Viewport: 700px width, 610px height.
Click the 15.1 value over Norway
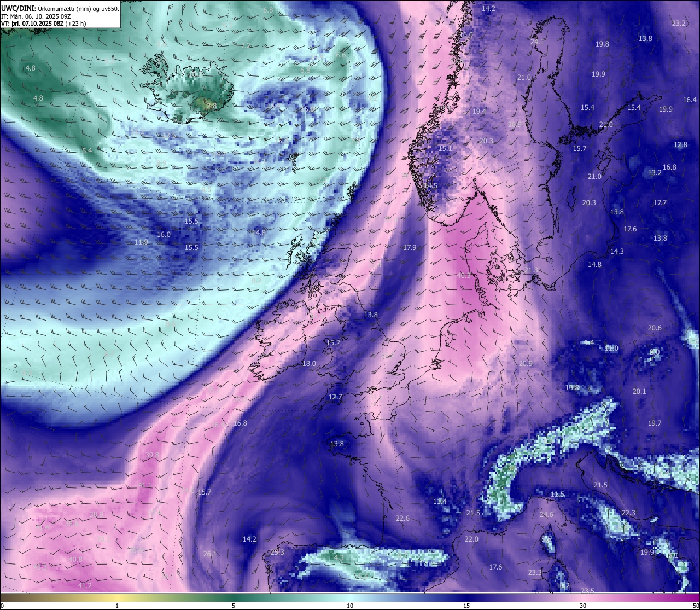pyautogui.click(x=446, y=148)
